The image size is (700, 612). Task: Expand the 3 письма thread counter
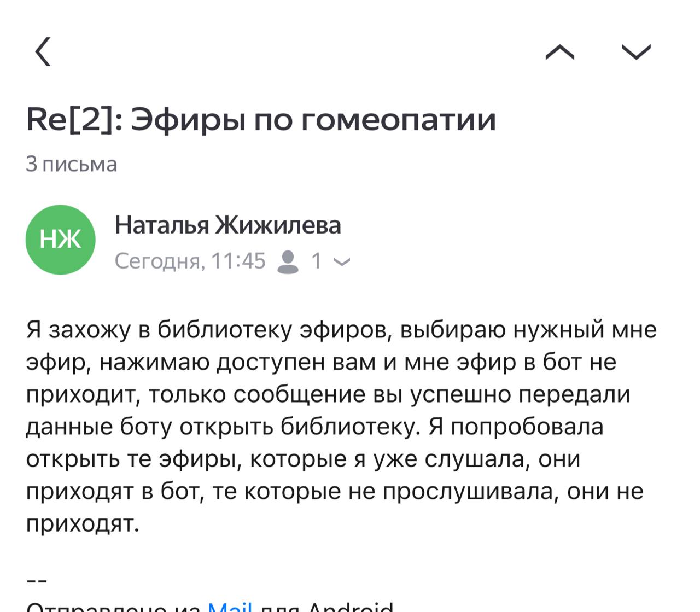point(72,164)
